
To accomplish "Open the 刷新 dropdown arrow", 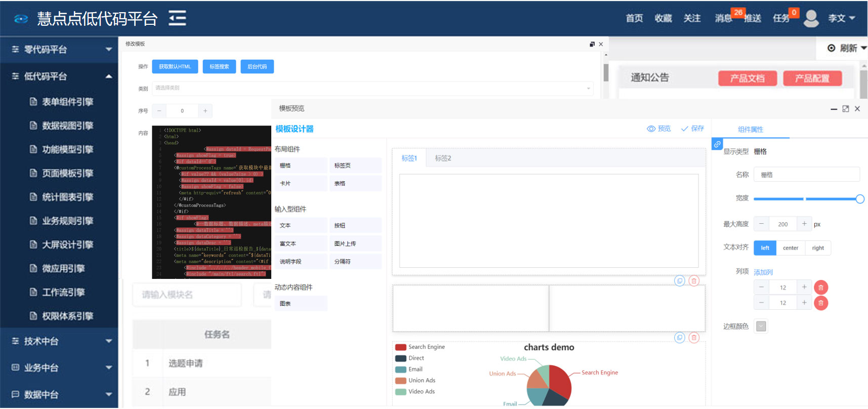I will coord(863,48).
